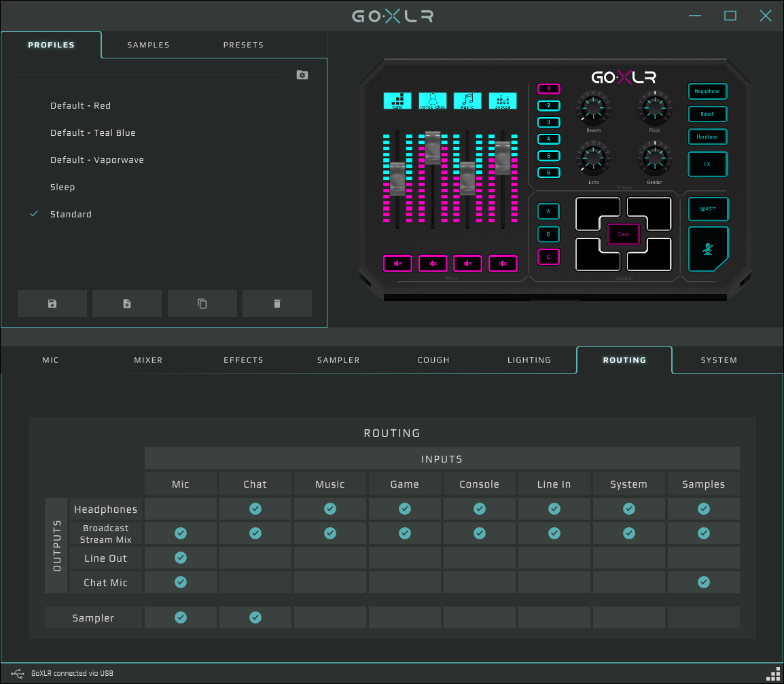Click the Game channel fader handle

click(397, 179)
